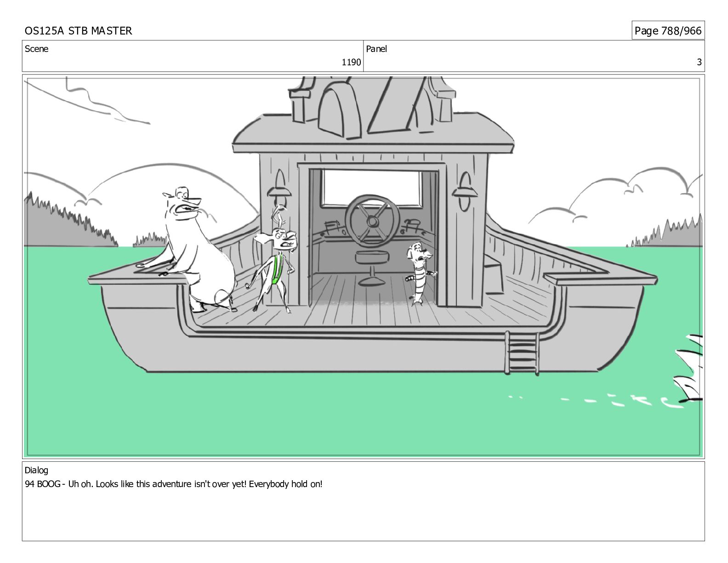Click the Boog dialog line text
Viewport: 728px width, 563px height.
(174, 484)
